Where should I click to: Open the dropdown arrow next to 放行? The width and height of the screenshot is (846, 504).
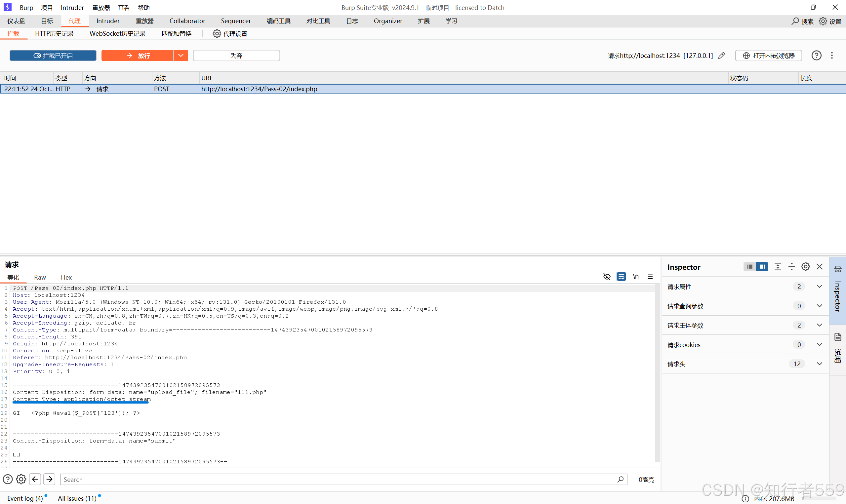(181, 56)
